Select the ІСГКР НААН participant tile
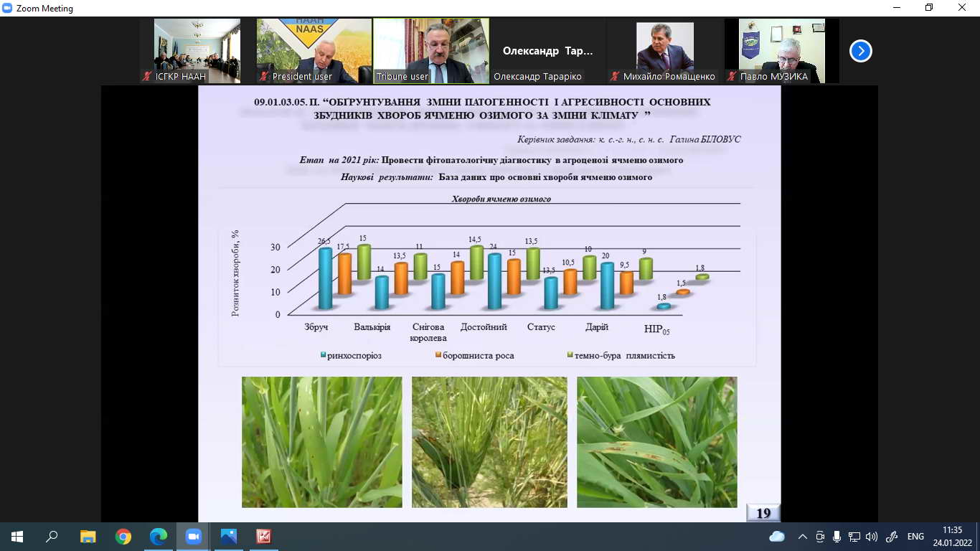The width and height of the screenshot is (980, 551). click(197, 50)
